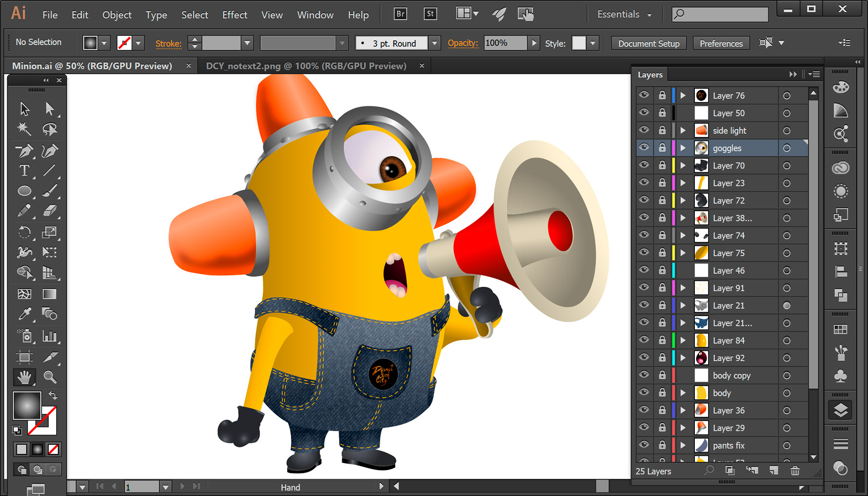Create new layer in Layers panel

[774, 471]
